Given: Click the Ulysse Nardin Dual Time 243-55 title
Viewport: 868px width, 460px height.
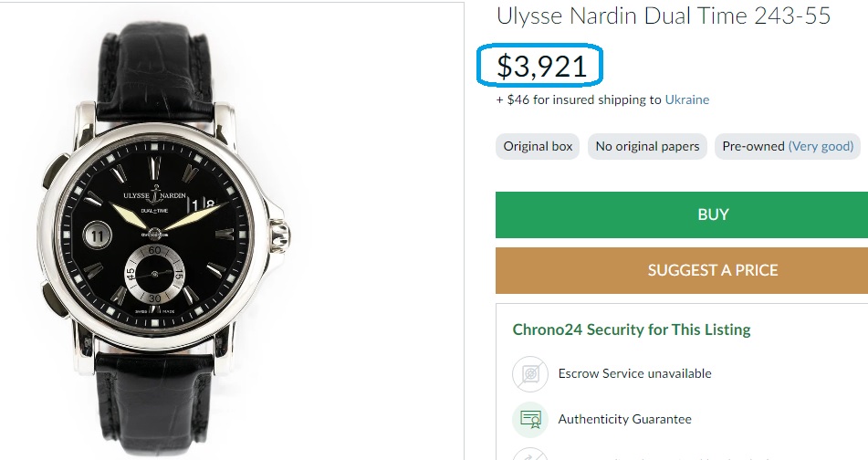Looking at the screenshot, I should (x=664, y=16).
